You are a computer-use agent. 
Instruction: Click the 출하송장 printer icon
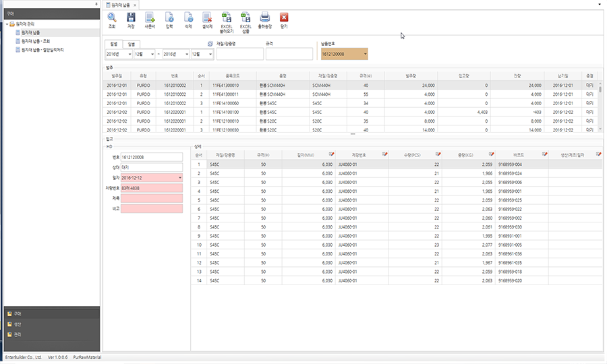click(265, 18)
